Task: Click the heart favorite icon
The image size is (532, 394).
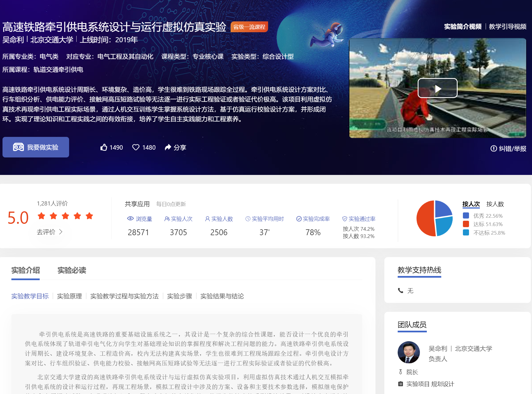Action: click(136, 147)
